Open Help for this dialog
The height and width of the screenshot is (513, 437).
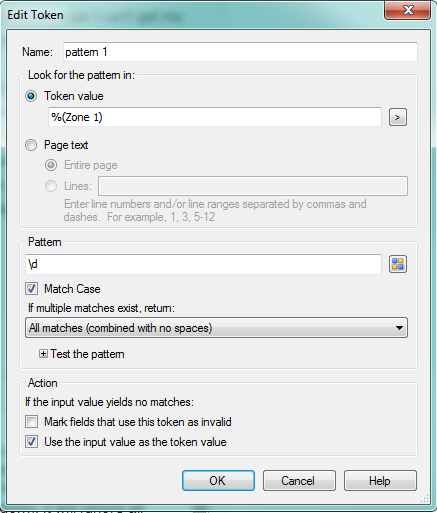coord(380,481)
